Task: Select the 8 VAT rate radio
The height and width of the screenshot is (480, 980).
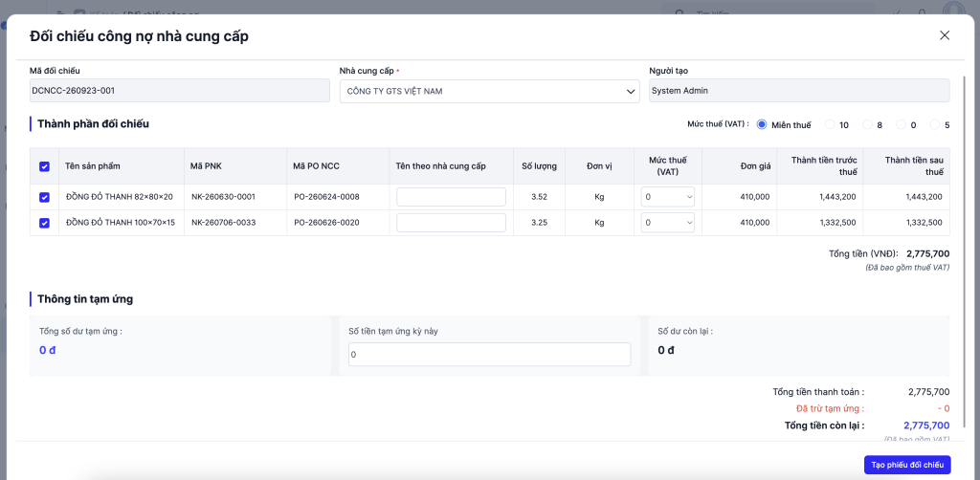Action: tap(867, 125)
